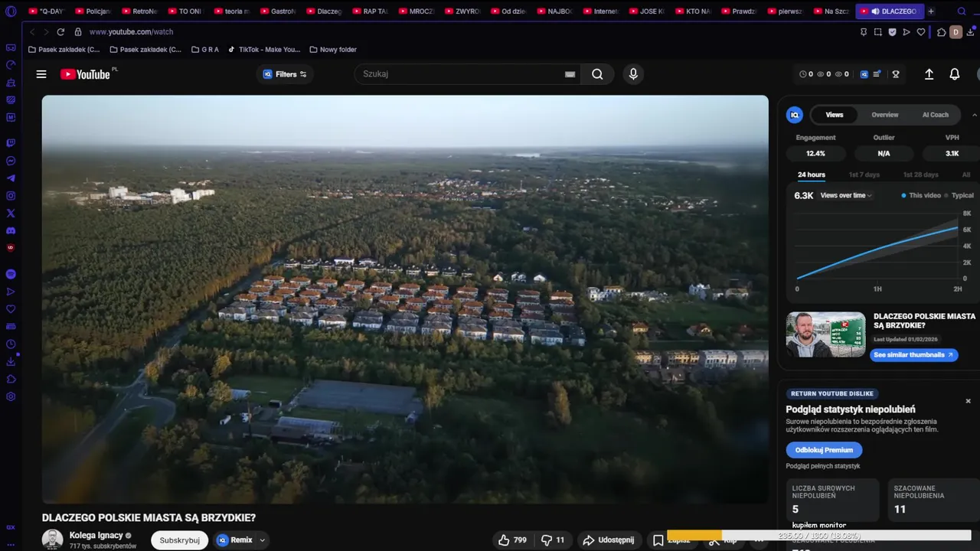Viewport: 980px width, 551px height.
Task: Click the trophy icon in vidIQ toolbar
Action: tap(895, 74)
